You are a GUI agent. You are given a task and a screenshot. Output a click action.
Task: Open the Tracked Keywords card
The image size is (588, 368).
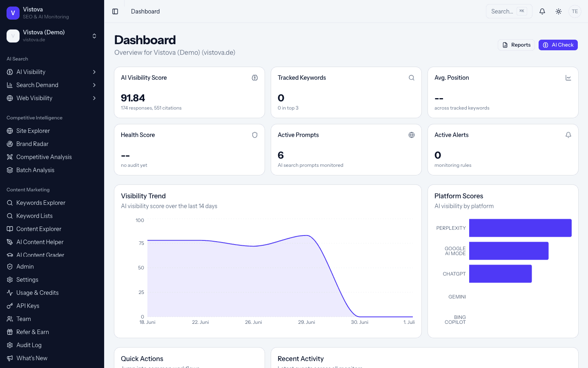point(346,92)
